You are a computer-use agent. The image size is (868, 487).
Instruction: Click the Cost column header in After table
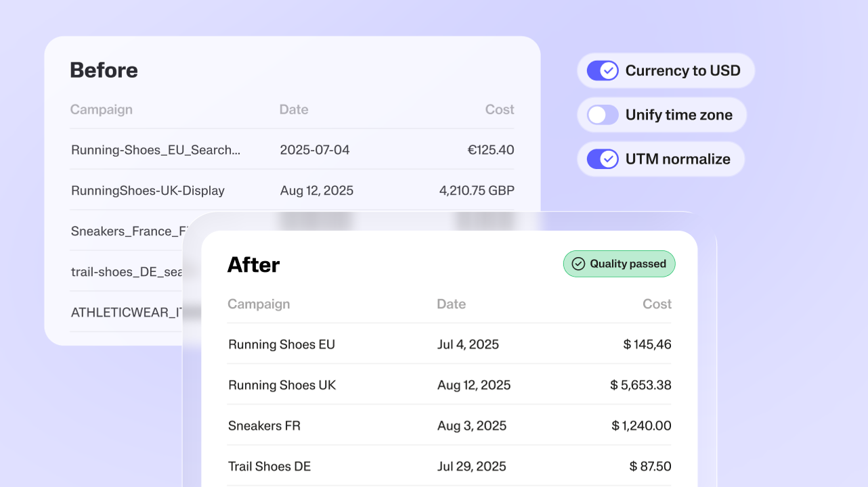pos(656,304)
